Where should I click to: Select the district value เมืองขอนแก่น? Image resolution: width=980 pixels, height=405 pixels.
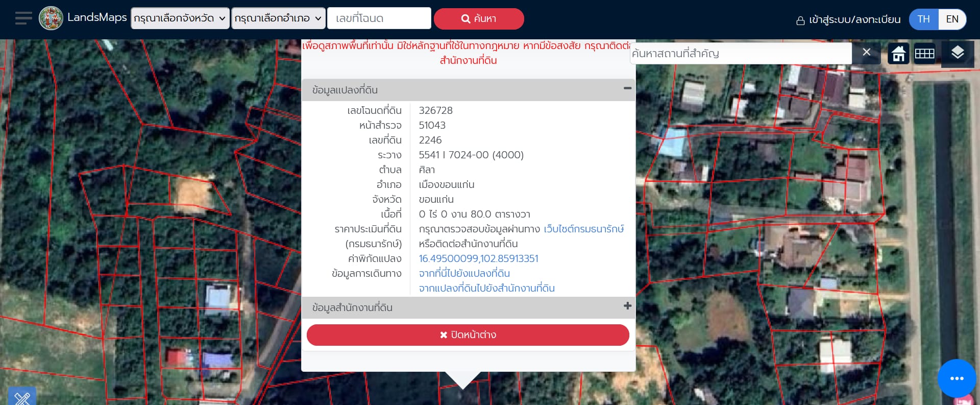coord(447,184)
